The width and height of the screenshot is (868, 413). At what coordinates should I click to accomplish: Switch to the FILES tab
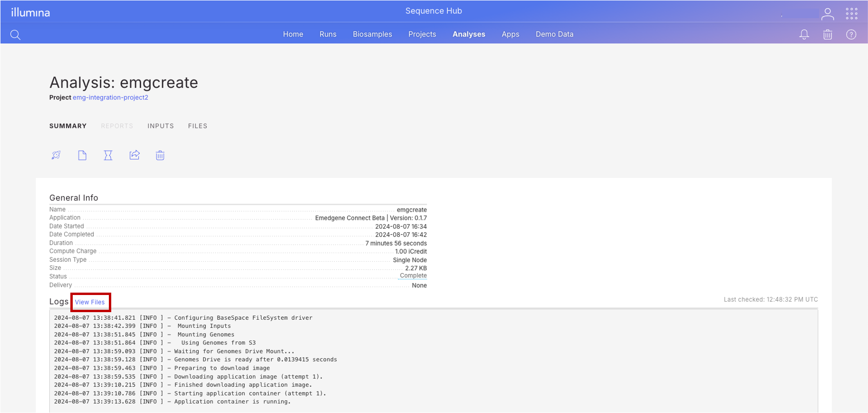197,126
